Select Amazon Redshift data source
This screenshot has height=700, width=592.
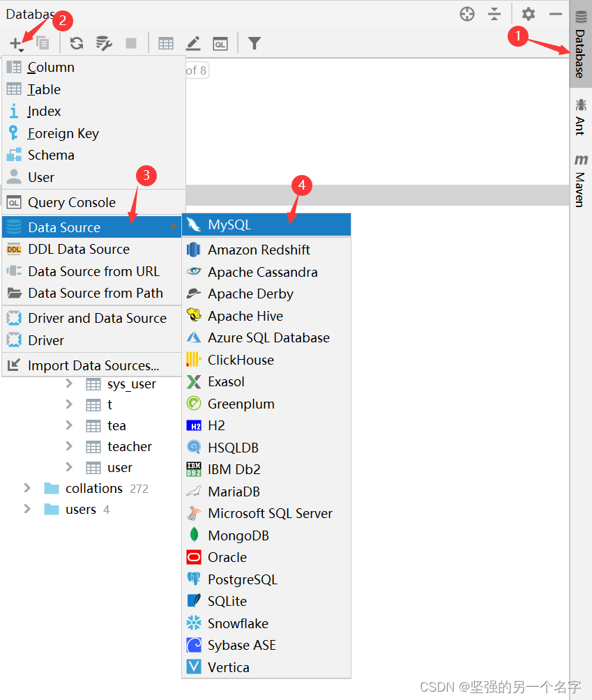click(x=266, y=250)
